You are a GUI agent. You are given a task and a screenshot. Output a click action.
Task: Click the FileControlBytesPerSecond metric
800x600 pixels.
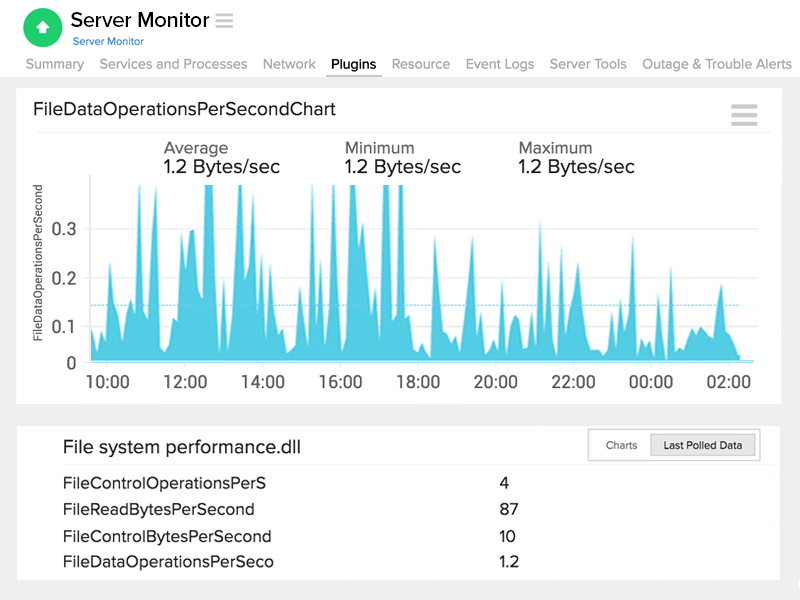167,536
